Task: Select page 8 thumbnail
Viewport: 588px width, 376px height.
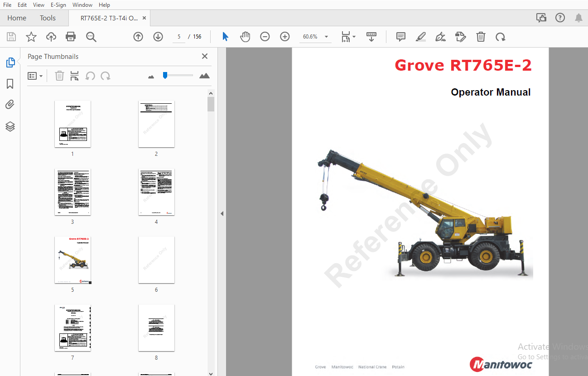Action: click(156, 328)
